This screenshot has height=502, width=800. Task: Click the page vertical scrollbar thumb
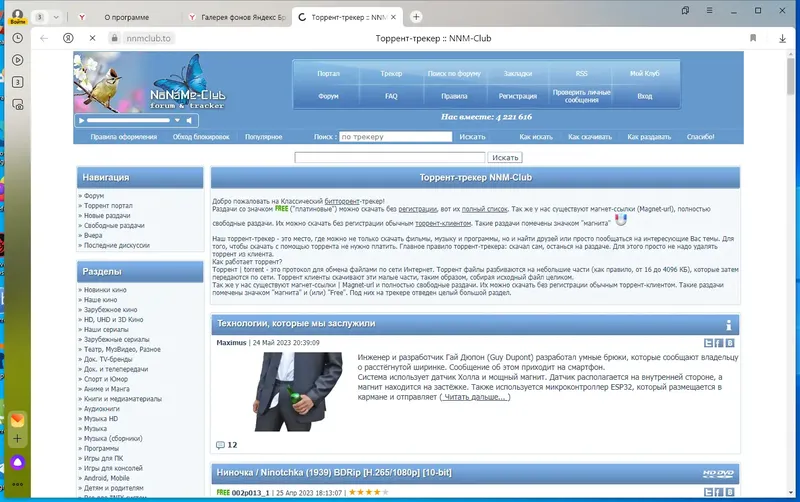(x=791, y=77)
